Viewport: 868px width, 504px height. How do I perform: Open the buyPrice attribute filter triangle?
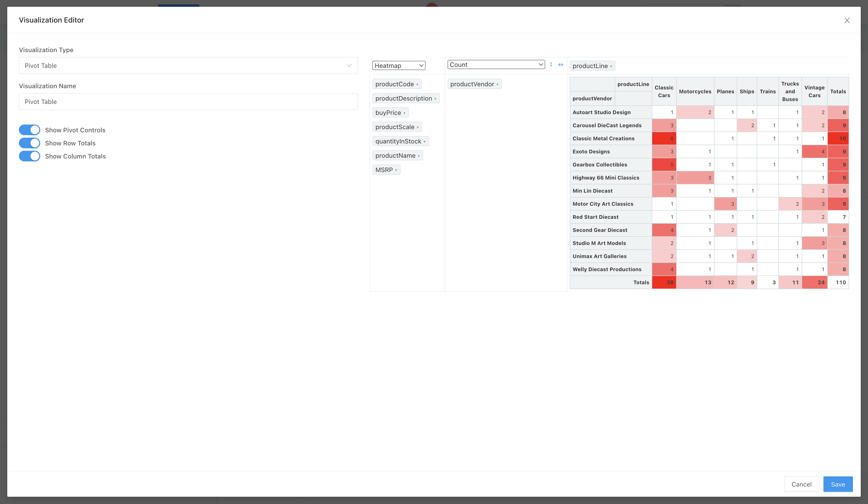(404, 113)
